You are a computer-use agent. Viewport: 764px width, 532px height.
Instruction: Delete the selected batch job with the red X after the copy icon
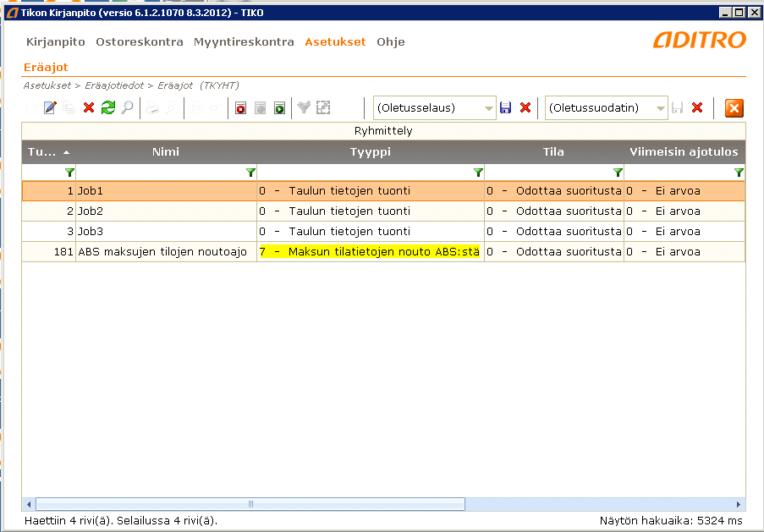click(89, 107)
